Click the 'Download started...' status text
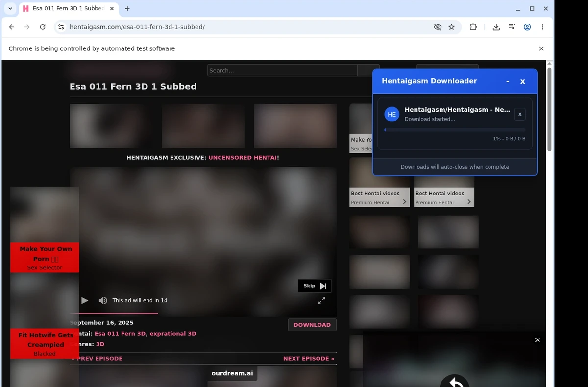The width and height of the screenshot is (588, 387). point(430,119)
